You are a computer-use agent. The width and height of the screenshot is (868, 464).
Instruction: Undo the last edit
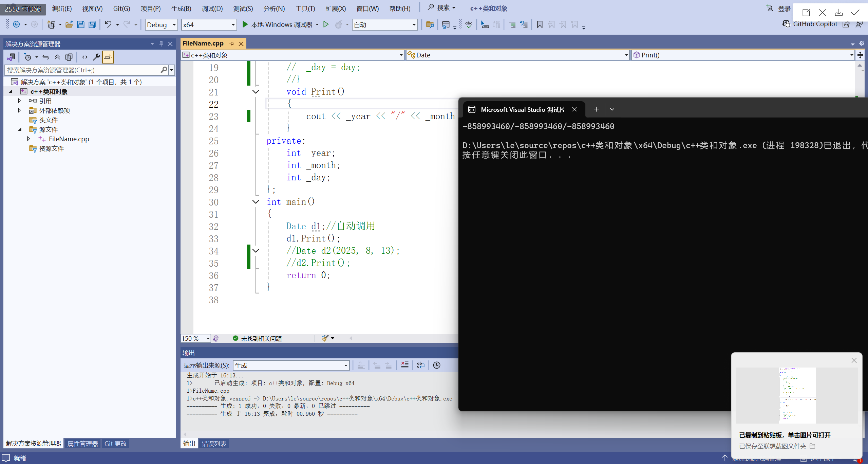(108, 24)
